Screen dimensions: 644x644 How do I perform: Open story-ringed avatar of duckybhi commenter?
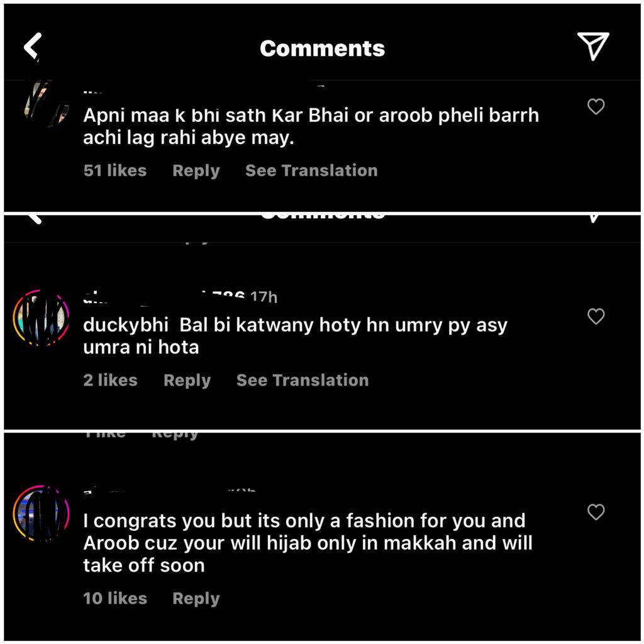pos(41,318)
